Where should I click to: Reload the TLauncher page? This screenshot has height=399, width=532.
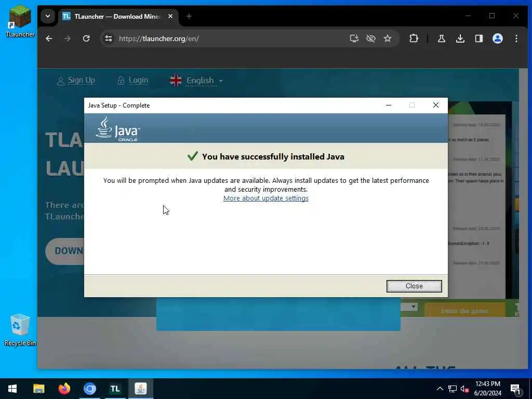tap(86, 38)
